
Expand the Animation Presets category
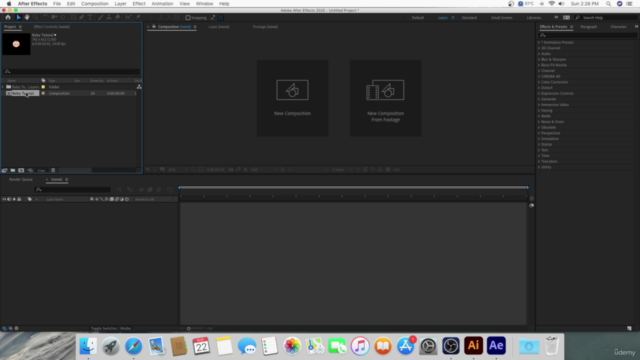(x=539, y=42)
